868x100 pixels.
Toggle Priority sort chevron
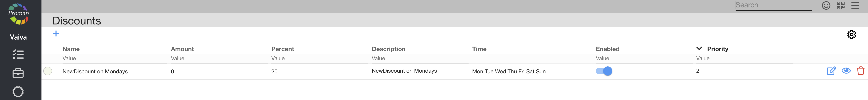point(699,48)
